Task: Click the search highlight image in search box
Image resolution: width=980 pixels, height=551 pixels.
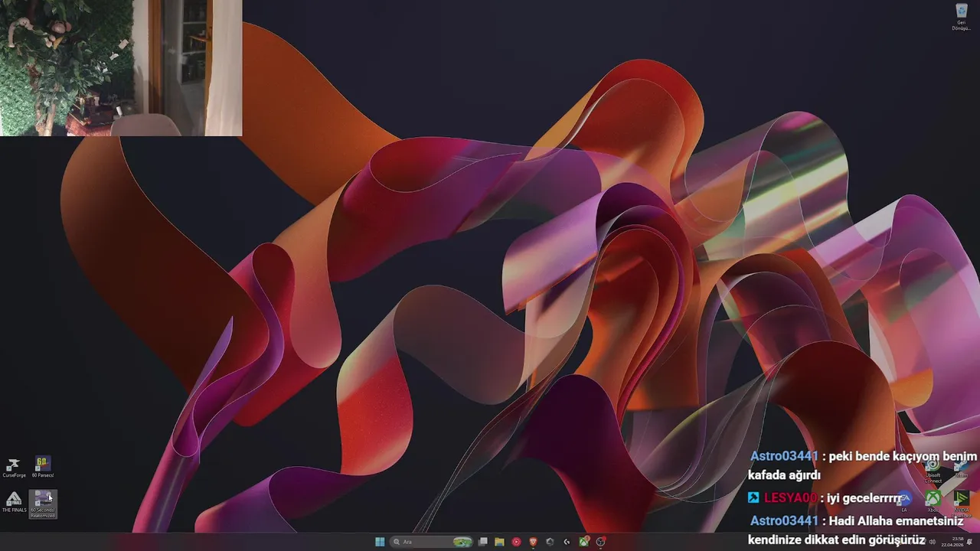Action: pos(462,542)
